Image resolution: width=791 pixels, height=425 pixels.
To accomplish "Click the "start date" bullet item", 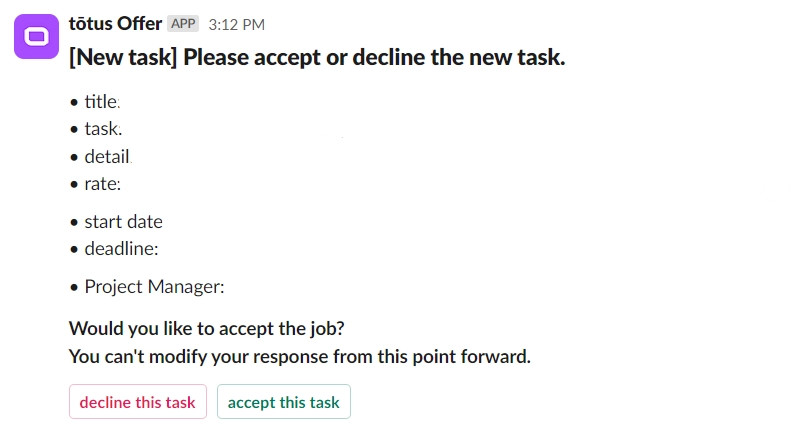I will coord(123,222).
